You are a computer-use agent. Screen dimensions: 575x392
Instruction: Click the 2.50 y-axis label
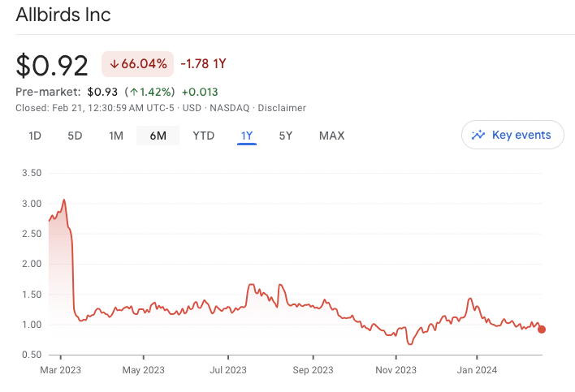point(32,234)
